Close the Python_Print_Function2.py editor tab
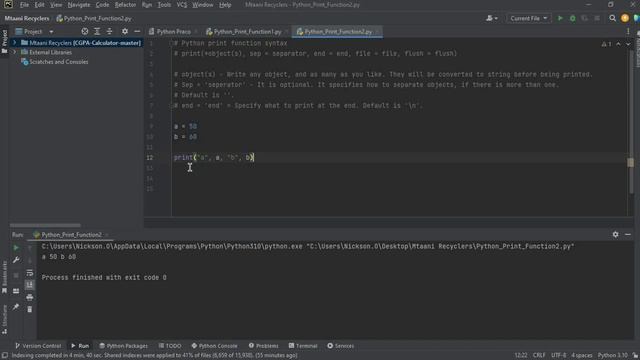The height and width of the screenshot is (360, 640). (377, 32)
